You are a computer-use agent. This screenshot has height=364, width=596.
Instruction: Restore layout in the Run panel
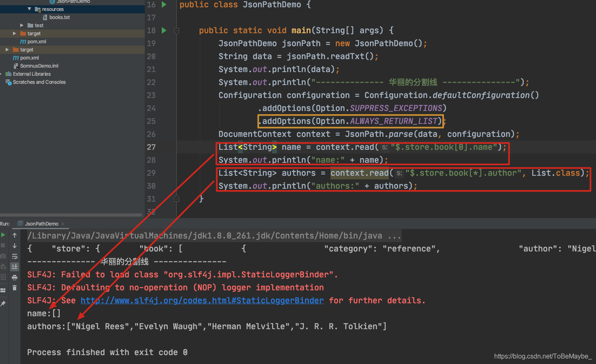pos(3,290)
